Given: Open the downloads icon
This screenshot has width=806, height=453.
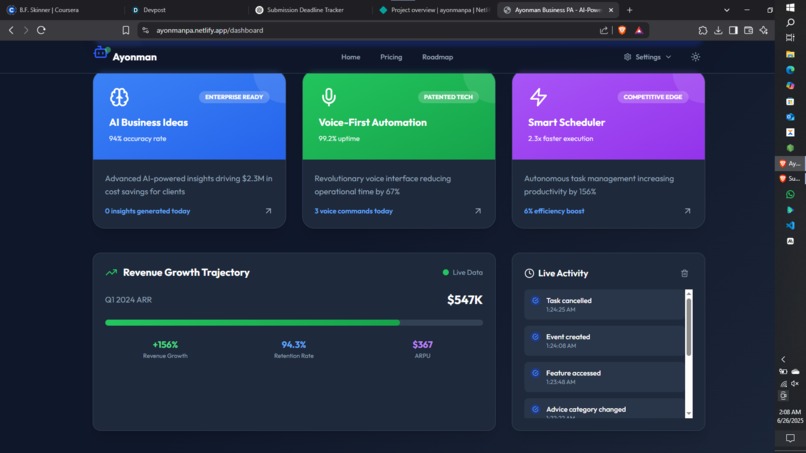Looking at the screenshot, I should point(718,30).
